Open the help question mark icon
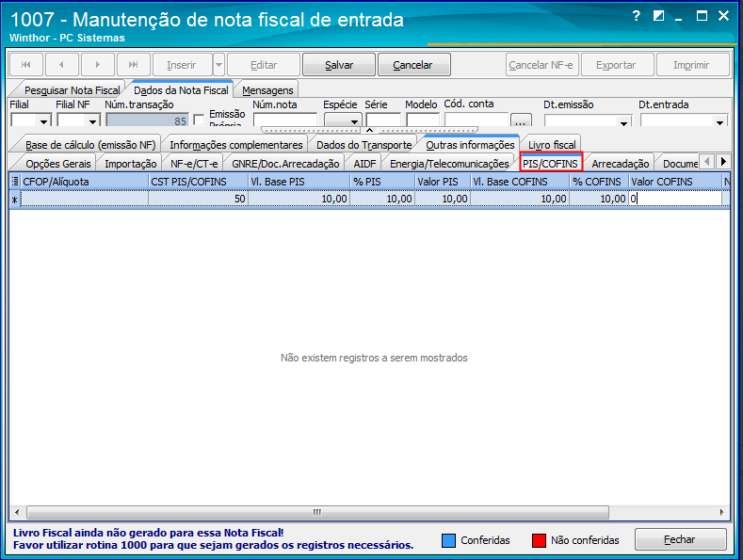Viewport: 743px width, 560px height. point(637,16)
